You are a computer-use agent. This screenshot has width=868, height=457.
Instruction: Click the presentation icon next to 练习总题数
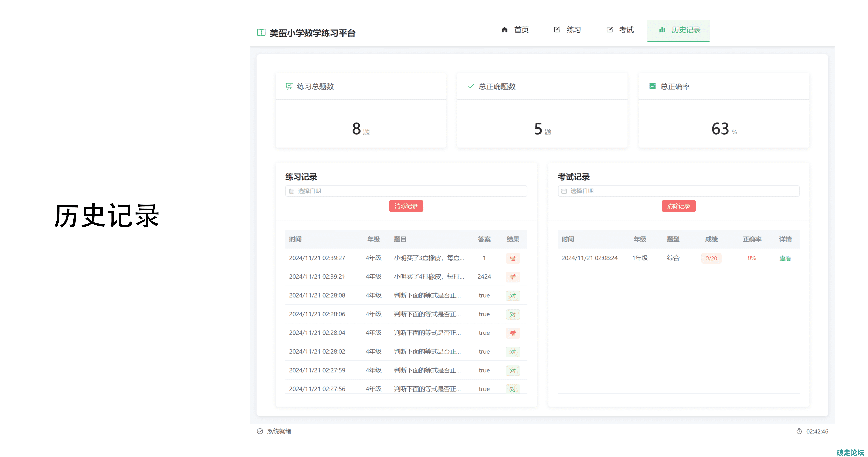click(289, 86)
